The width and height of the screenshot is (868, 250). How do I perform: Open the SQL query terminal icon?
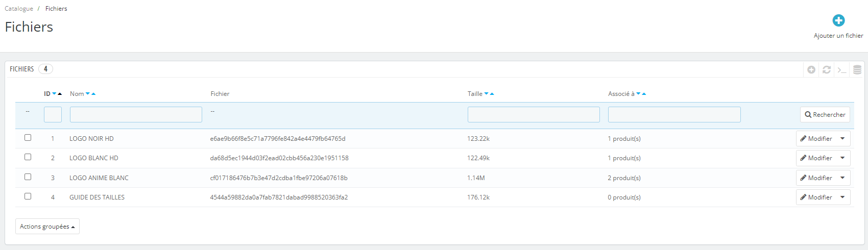tap(842, 70)
